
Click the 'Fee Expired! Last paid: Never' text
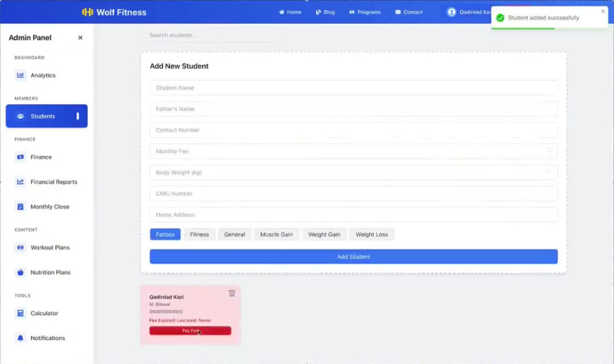(x=180, y=320)
